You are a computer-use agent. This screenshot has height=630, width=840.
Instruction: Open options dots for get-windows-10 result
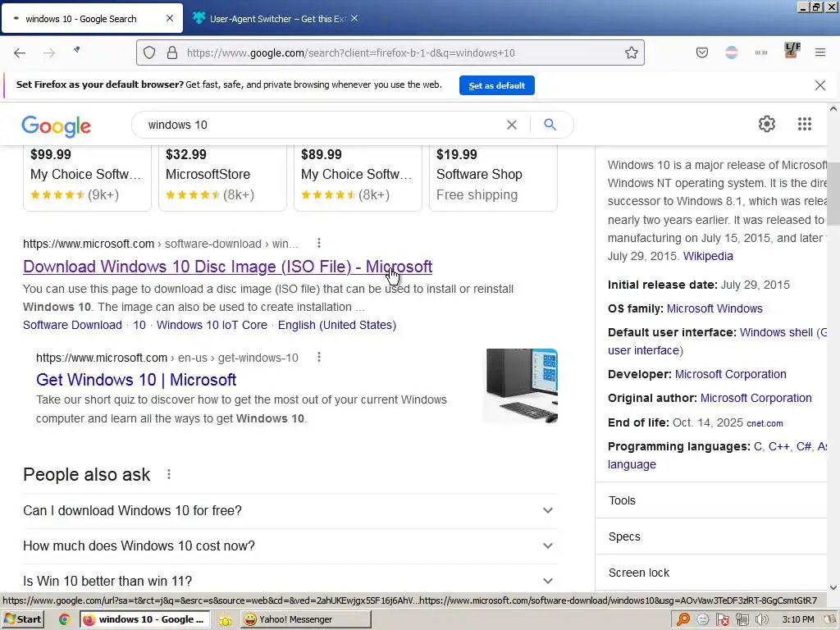[x=319, y=357]
